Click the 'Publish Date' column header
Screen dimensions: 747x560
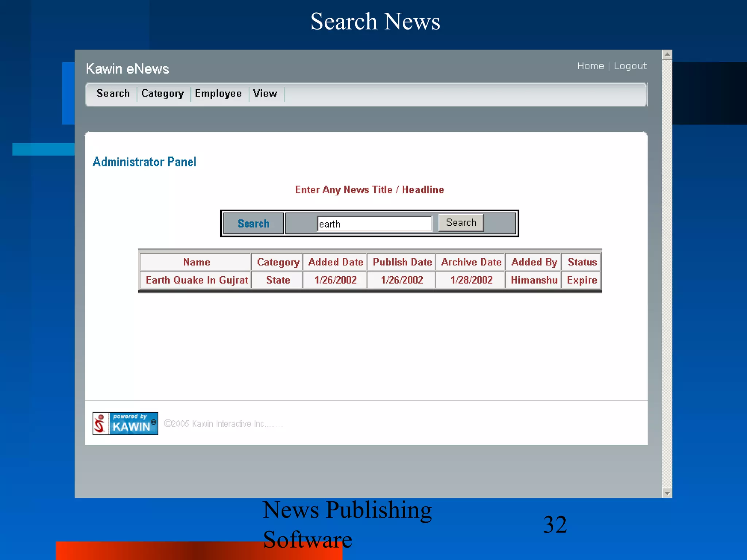402,262
